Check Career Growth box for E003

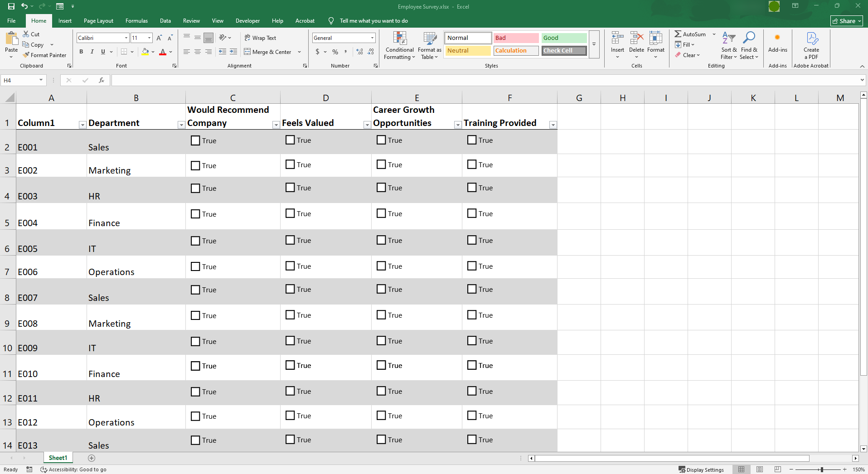click(x=381, y=188)
